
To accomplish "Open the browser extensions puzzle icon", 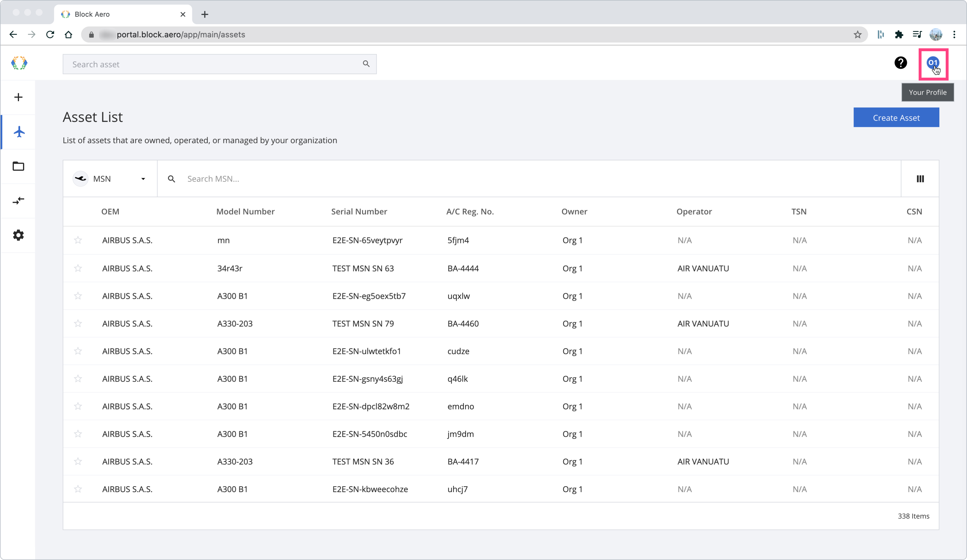I will tap(899, 35).
